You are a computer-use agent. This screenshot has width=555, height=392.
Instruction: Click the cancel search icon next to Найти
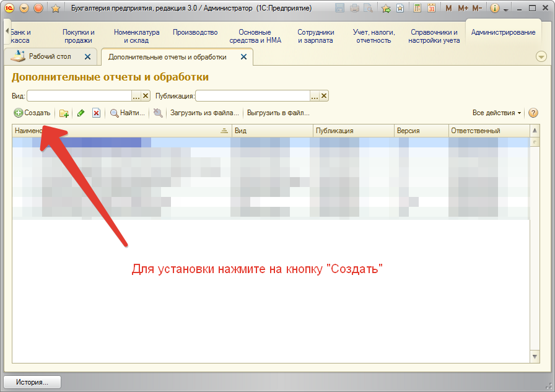(159, 113)
